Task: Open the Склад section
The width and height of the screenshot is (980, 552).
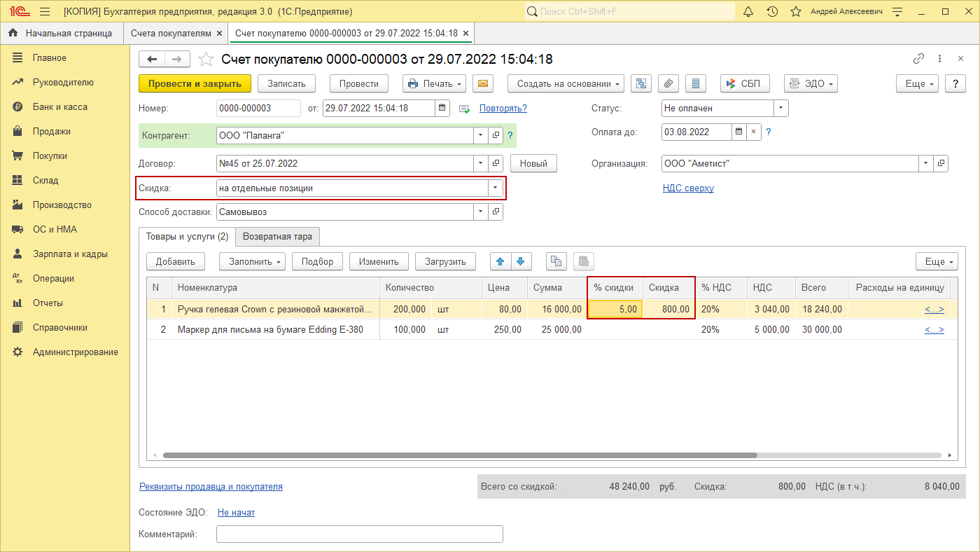Action: [45, 180]
